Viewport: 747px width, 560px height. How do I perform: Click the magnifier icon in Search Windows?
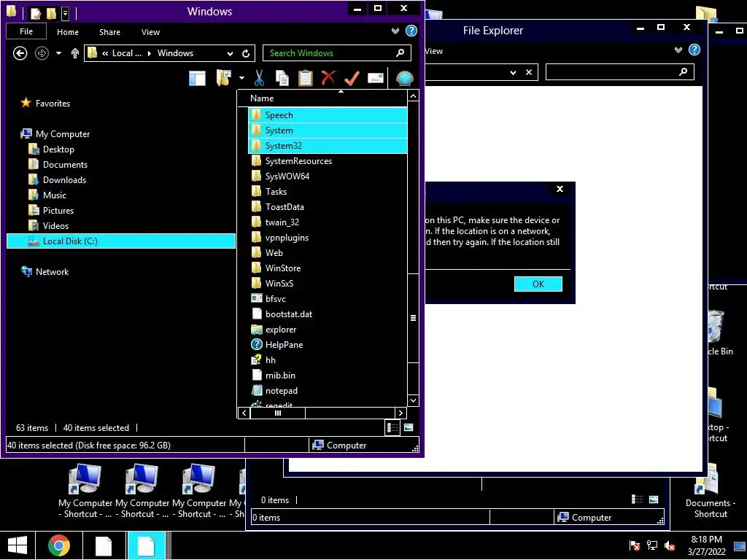point(400,52)
